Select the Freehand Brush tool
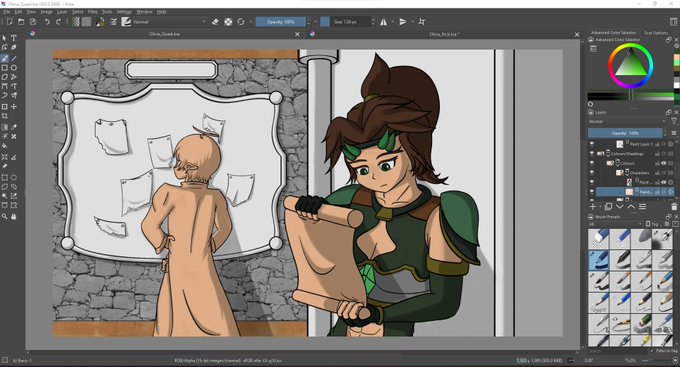Screen dimensions: 680x367 (4, 59)
